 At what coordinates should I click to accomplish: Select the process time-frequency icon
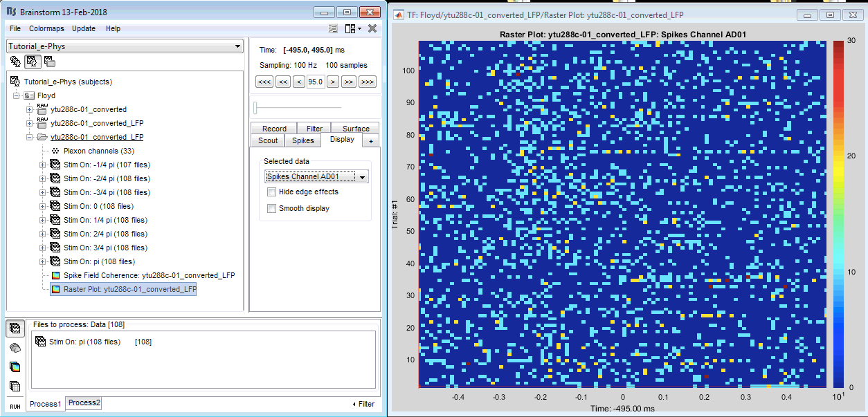[x=15, y=367]
